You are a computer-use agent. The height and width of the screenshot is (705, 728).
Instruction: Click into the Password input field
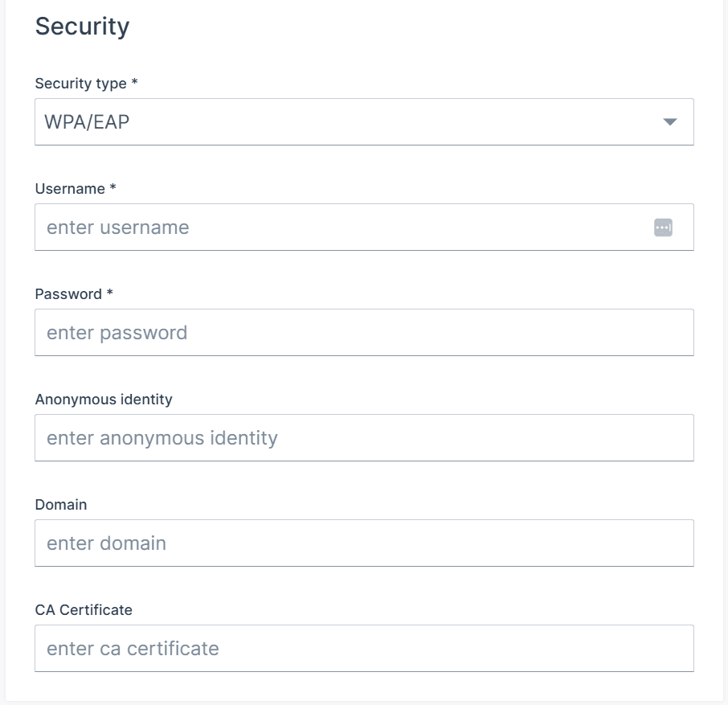coord(363,333)
